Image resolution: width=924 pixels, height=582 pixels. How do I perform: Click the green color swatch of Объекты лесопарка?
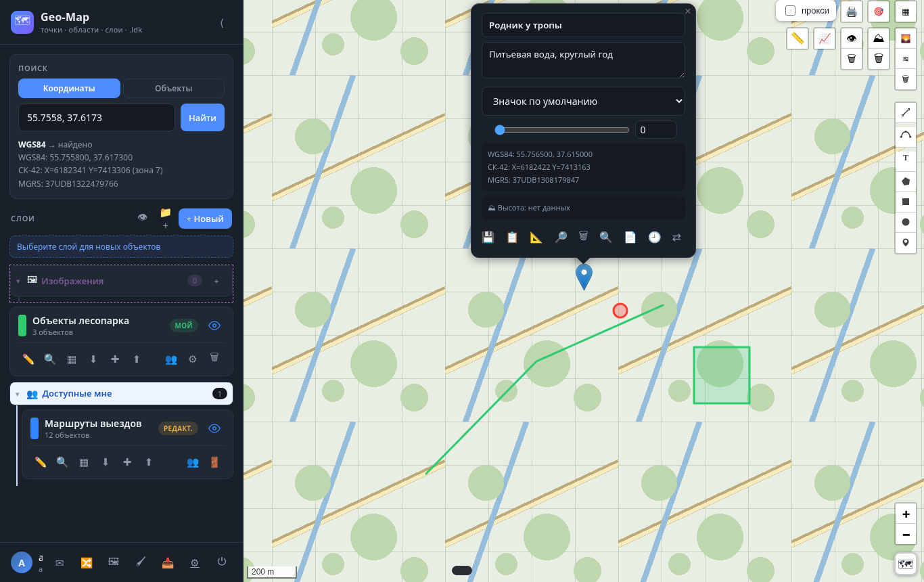tap(22, 326)
